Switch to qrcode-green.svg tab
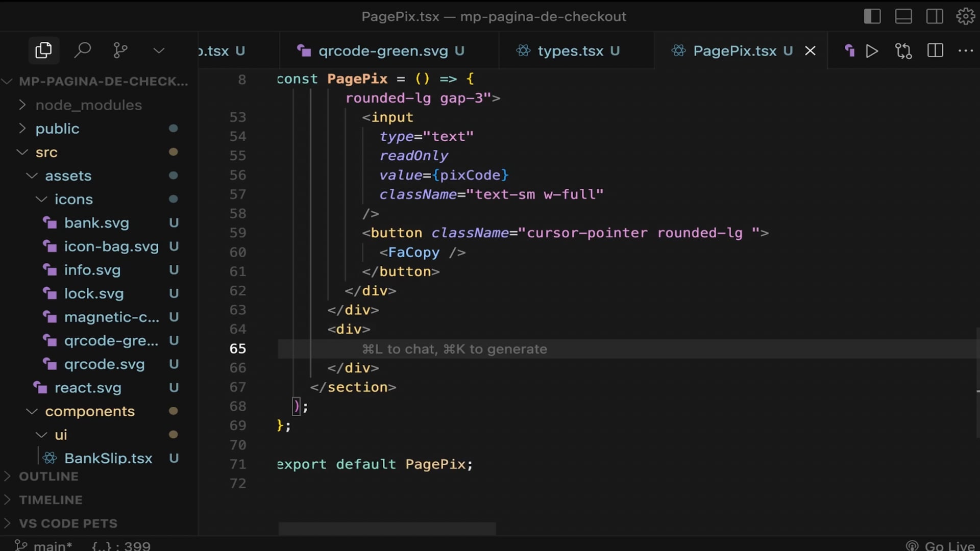The width and height of the screenshot is (980, 551). coord(383,51)
